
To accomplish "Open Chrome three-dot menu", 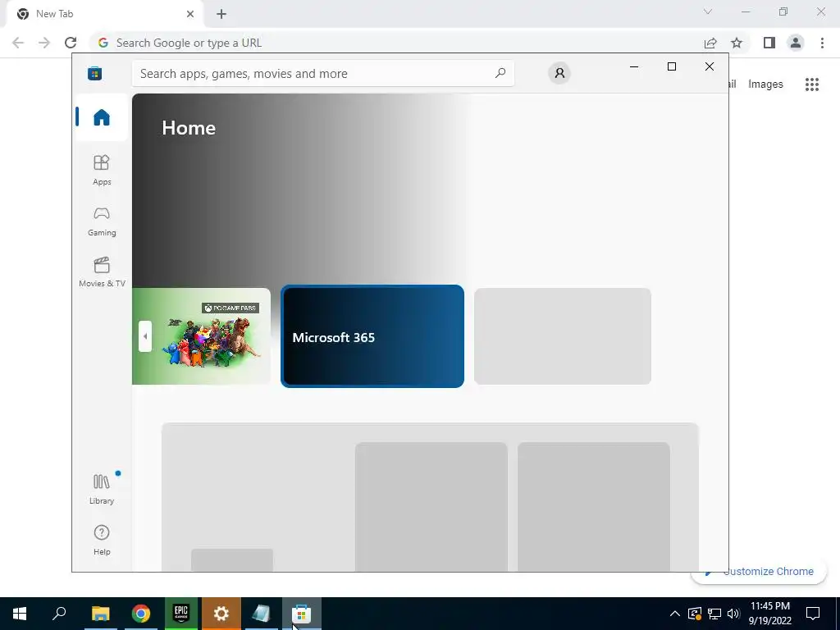I will [822, 43].
